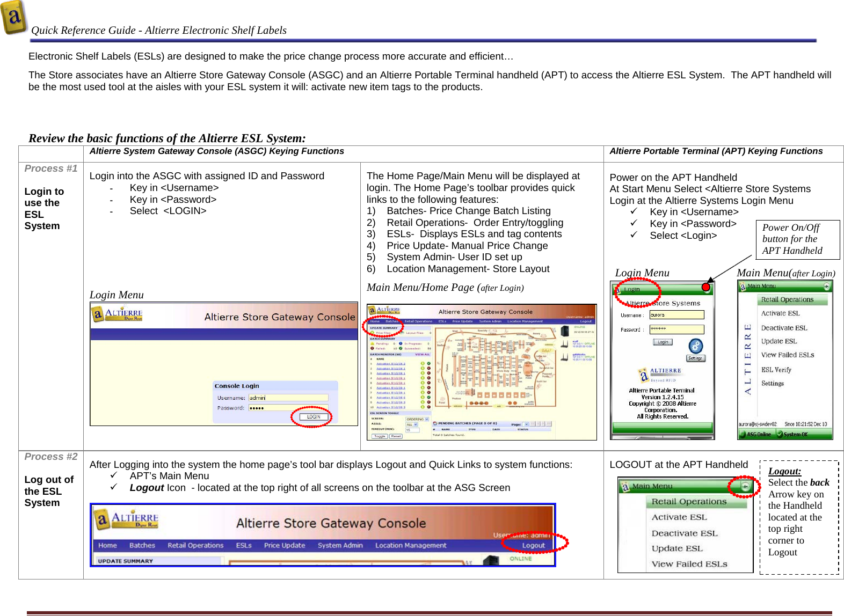Open the Aisle ALL dropdown

(x=412, y=424)
